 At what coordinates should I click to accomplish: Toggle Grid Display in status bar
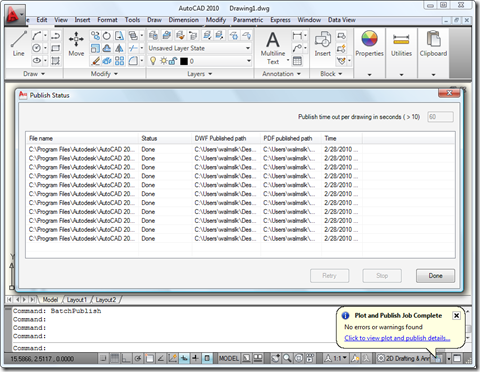pos(114,358)
